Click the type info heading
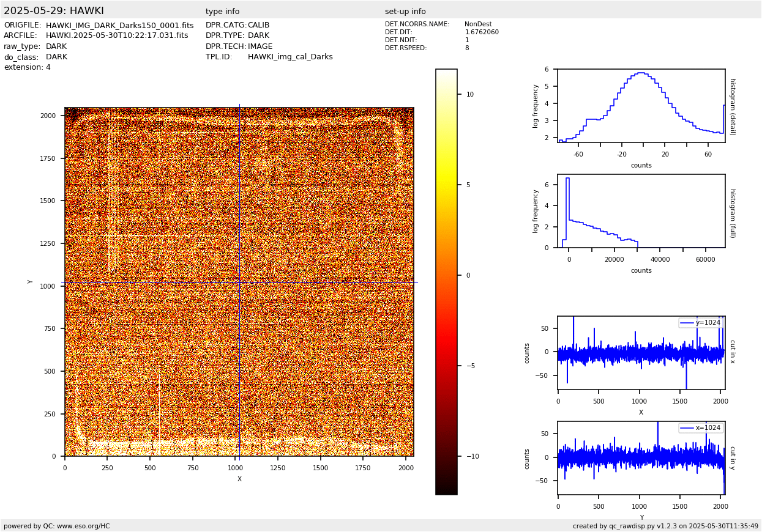Viewport: 762px width, 532px height. click(222, 12)
